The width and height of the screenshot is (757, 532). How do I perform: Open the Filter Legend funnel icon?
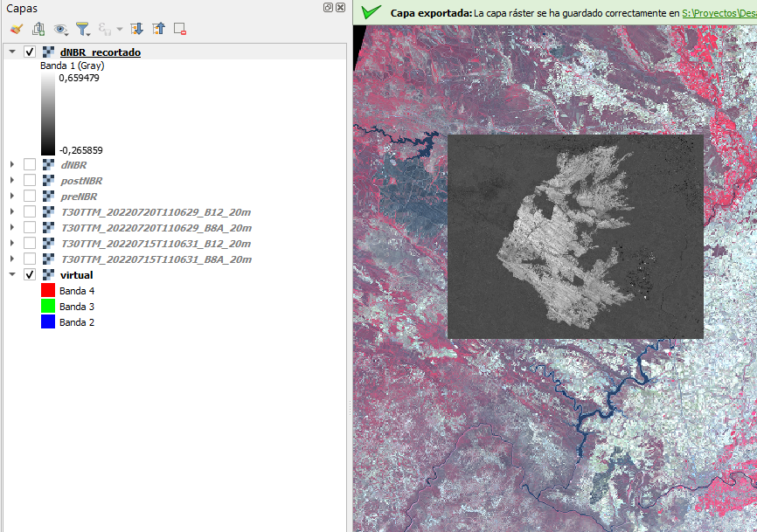[83, 29]
